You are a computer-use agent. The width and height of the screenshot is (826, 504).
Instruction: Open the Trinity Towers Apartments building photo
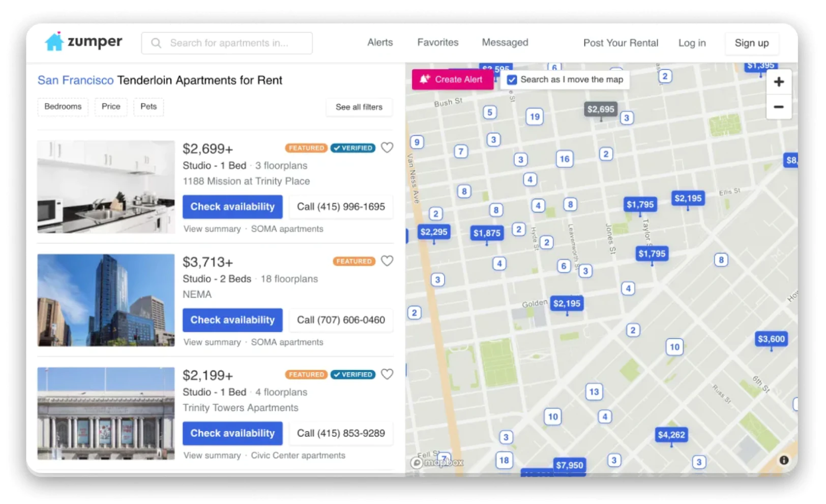tap(106, 413)
